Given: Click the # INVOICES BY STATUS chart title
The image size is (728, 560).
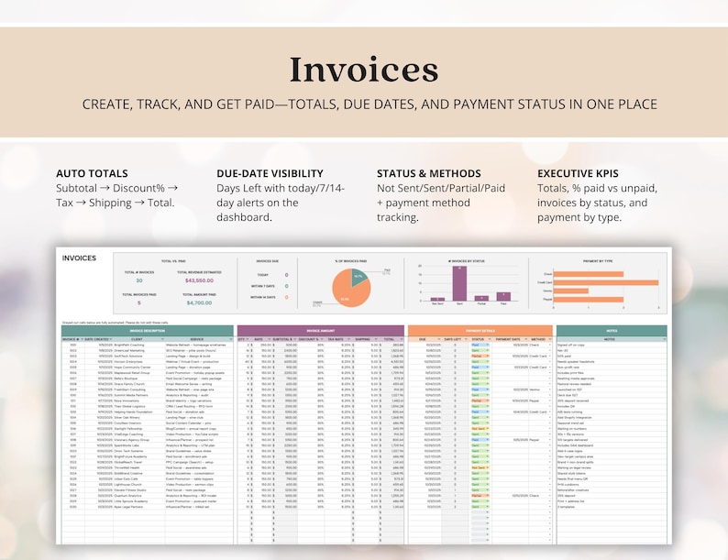Looking at the screenshot, I should [466, 261].
